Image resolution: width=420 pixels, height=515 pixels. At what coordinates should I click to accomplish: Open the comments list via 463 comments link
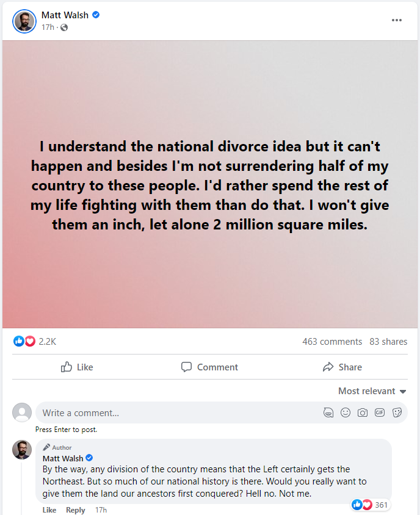coord(332,341)
